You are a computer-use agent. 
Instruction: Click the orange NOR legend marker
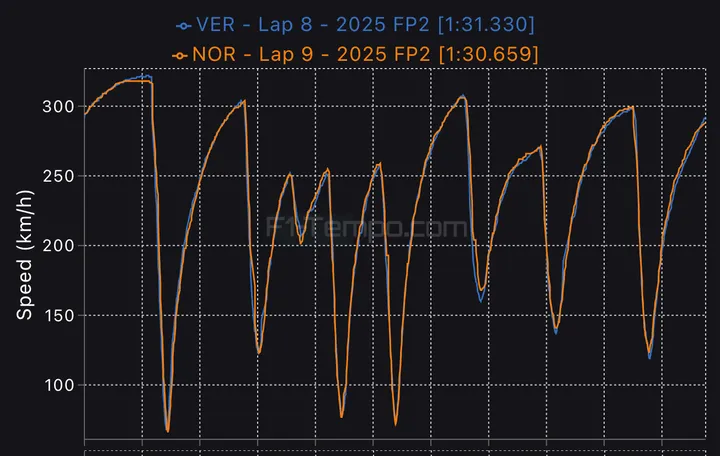[180, 56]
